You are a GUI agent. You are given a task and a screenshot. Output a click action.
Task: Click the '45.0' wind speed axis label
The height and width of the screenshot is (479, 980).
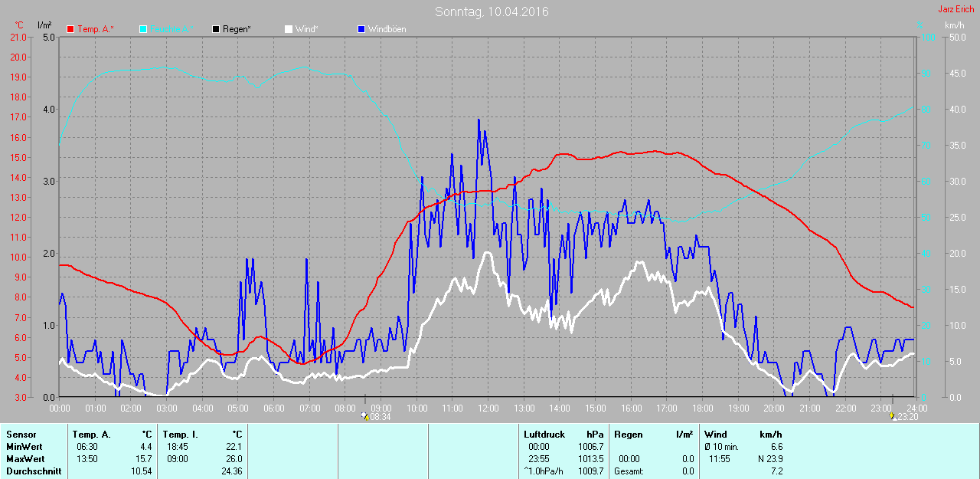[x=957, y=73]
